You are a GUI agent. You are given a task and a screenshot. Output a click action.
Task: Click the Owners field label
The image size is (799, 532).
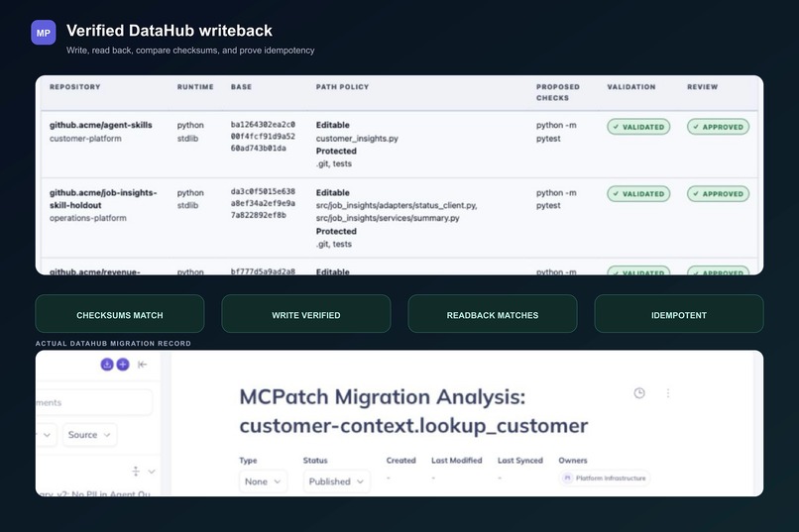[573, 461]
